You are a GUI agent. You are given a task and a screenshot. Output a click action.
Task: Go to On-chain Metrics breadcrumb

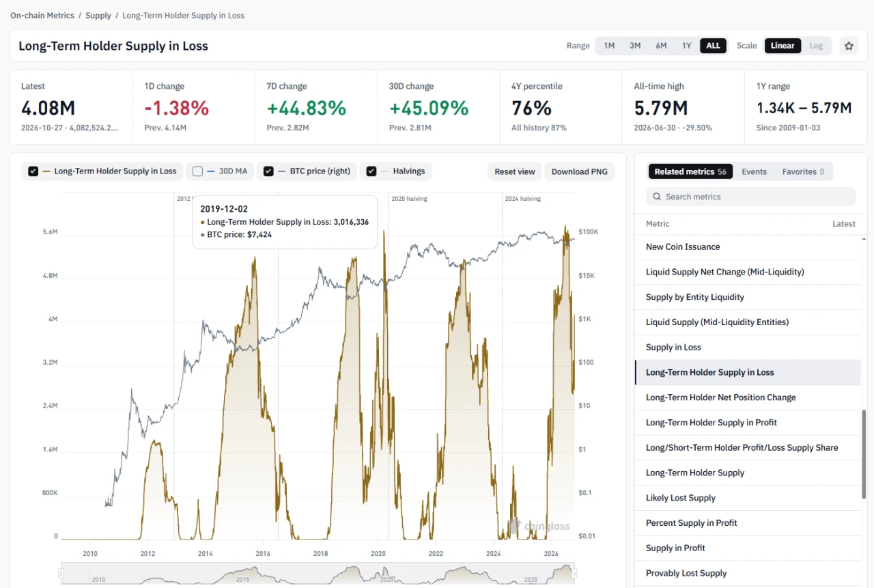tap(42, 15)
